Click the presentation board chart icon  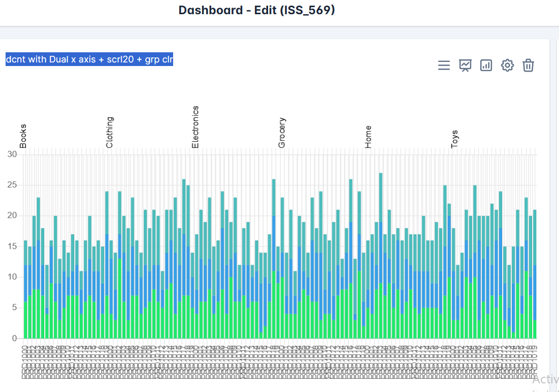point(465,66)
